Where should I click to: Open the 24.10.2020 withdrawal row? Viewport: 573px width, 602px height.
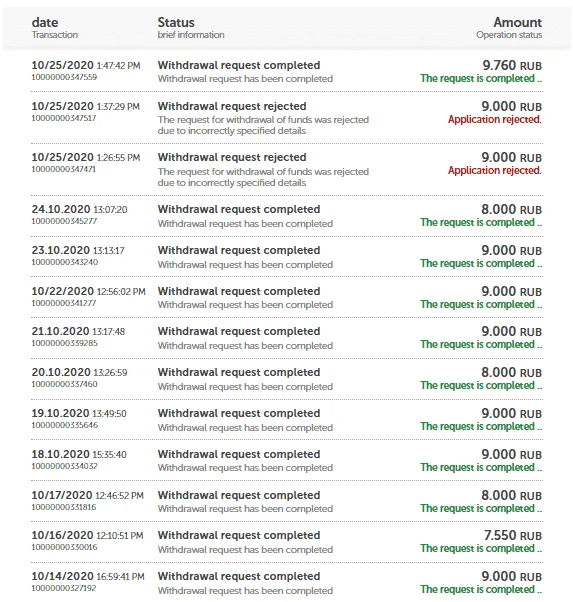click(x=287, y=216)
